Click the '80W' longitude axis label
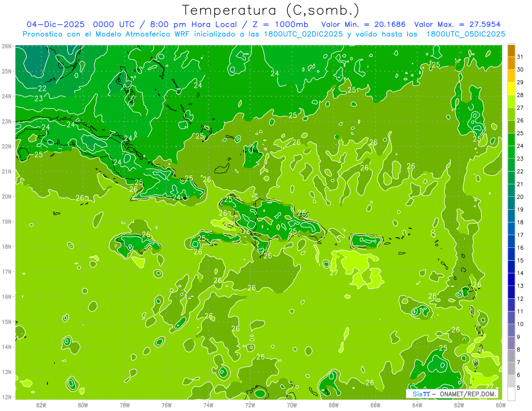 [x=82, y=405]
